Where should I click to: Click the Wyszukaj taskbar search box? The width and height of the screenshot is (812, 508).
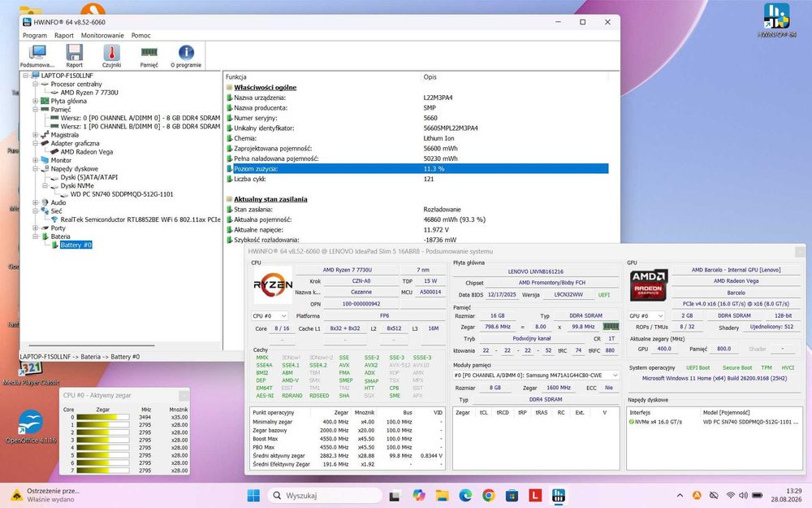click(326, 496)
